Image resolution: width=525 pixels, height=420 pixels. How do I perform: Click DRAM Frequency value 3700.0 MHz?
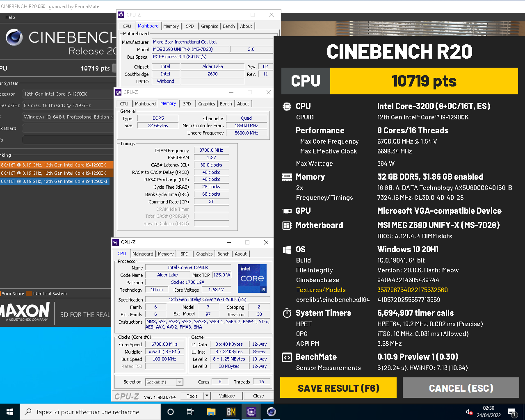[211, 151]
